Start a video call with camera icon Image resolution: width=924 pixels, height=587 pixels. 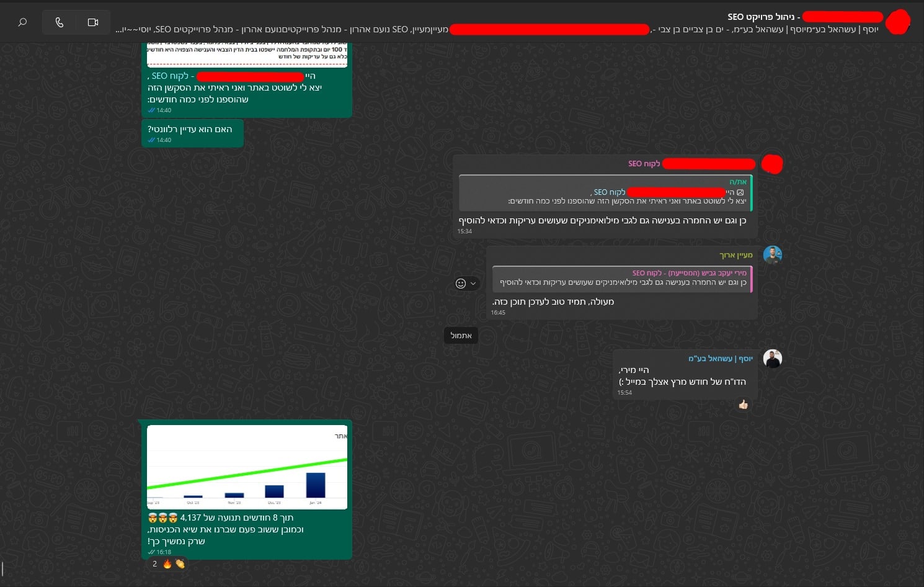click(93, 22)
